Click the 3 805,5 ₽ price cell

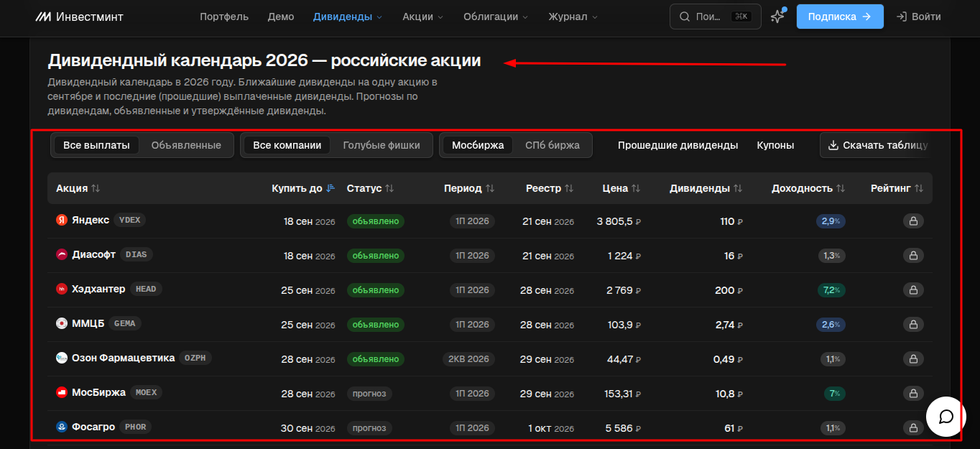tap(619, 221)
